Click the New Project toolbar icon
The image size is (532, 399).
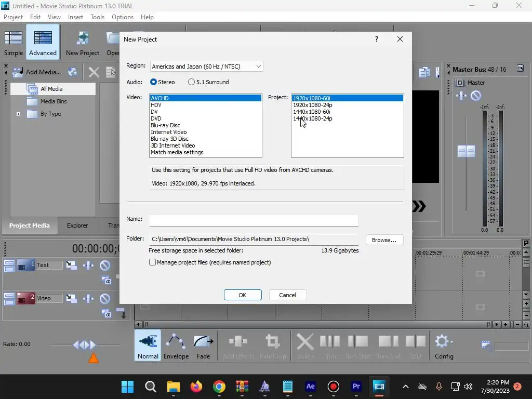tap(83, 43)
